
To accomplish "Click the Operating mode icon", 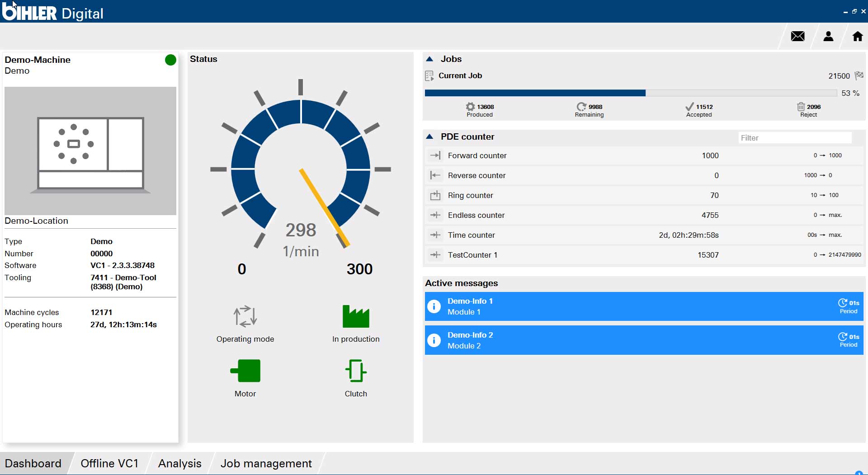I will click(x=245, y=316).
